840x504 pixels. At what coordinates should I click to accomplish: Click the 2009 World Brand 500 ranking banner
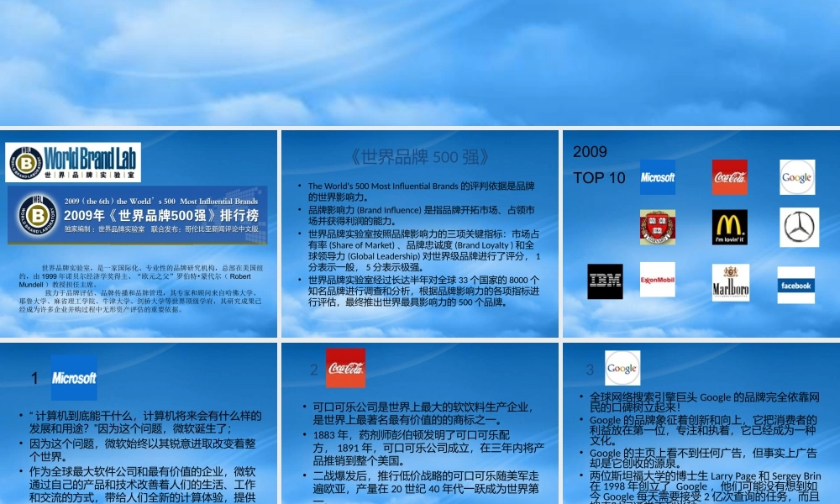tap(137, 215)
